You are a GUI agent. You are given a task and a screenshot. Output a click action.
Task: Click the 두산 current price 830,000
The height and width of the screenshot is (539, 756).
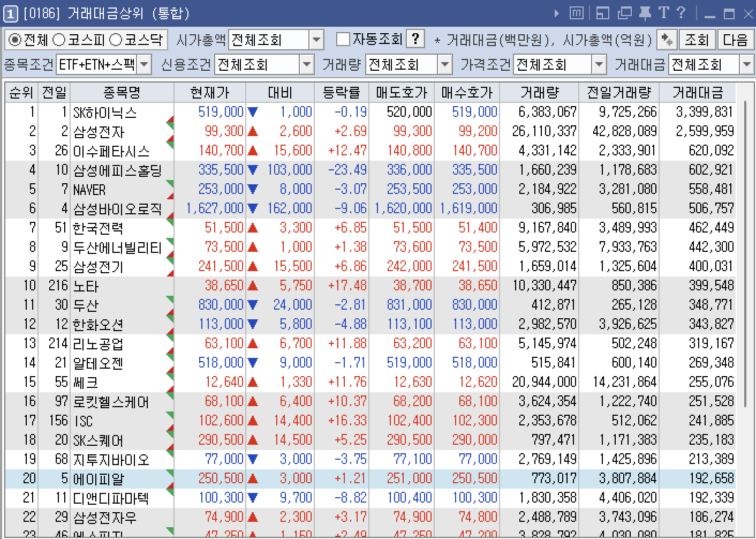click(x=221, y=305)
